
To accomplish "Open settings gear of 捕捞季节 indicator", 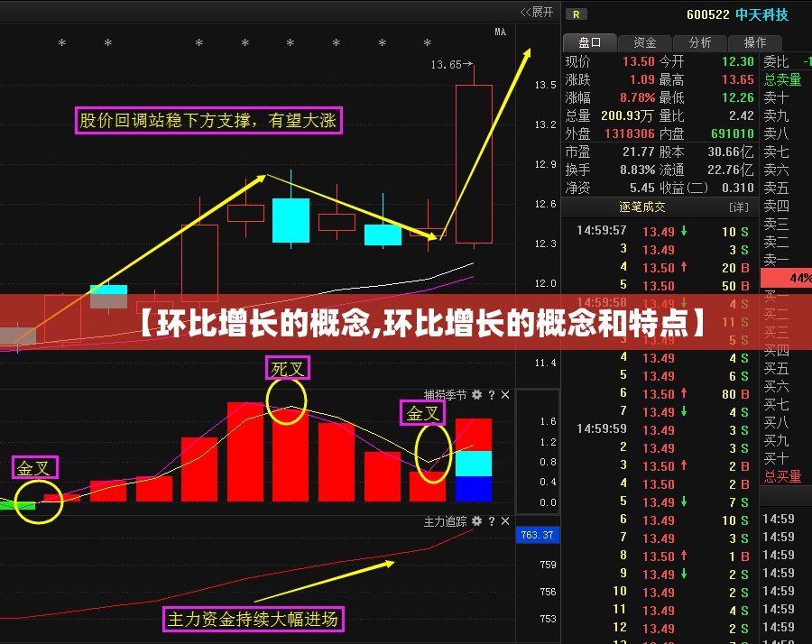I will pos(476,395).
